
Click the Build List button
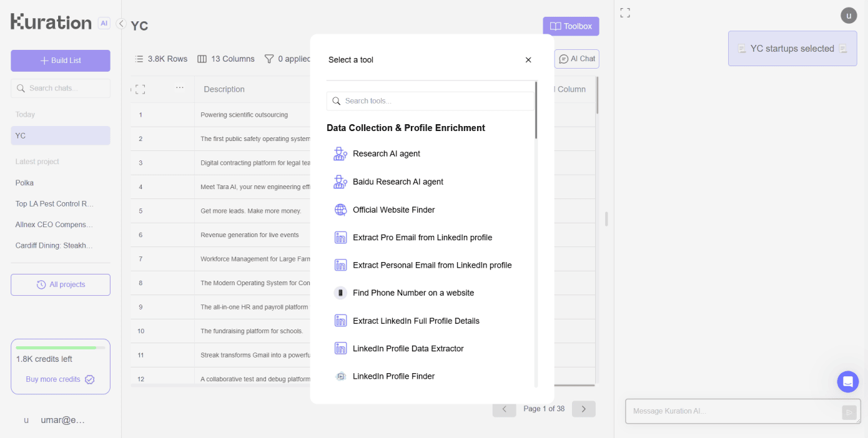(61, 61)
